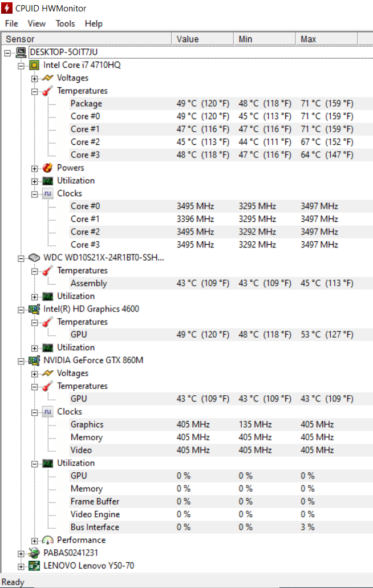Click the Sensor column header
Viewport: 373px width, 588px height.
[x=86, y=39]
